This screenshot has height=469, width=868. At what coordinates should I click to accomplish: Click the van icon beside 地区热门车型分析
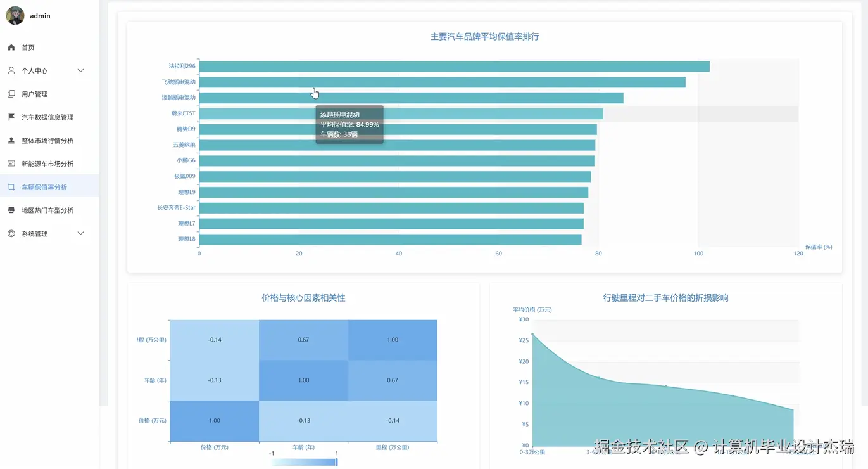[x=11, y=210]
